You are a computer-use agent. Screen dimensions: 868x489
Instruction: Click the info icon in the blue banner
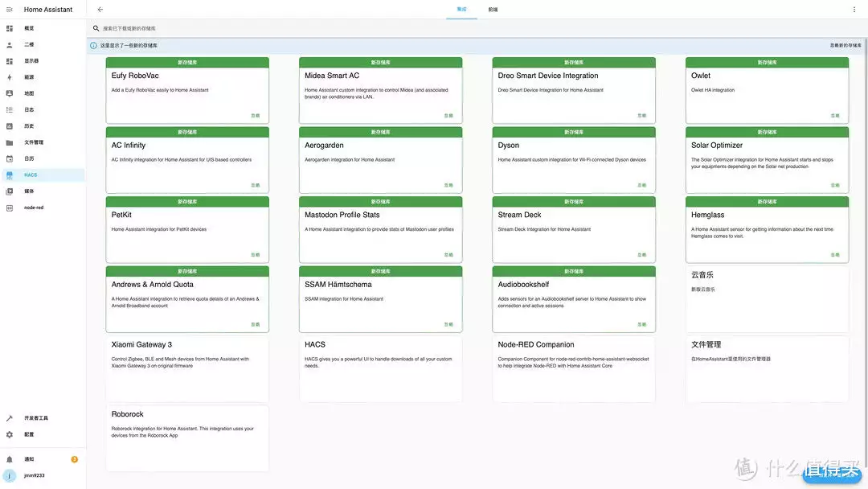93,45
